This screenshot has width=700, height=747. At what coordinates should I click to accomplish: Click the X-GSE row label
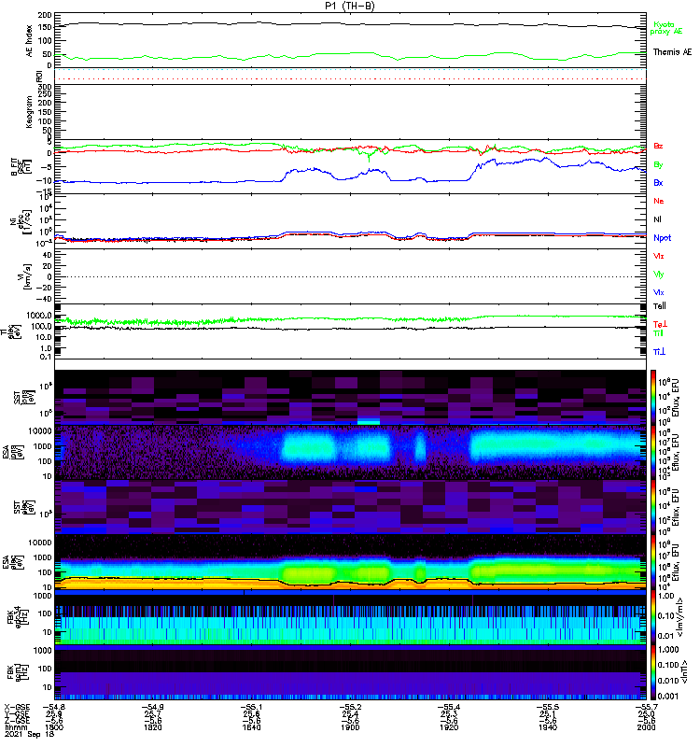coord(17,707)
